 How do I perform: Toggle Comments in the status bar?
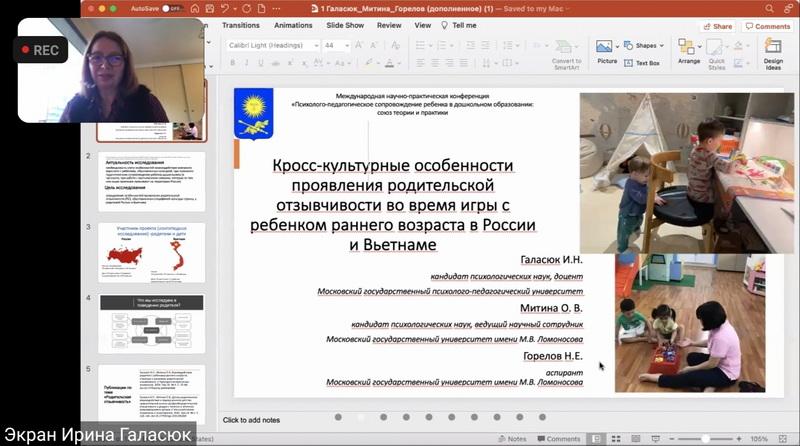coord(559,439)
